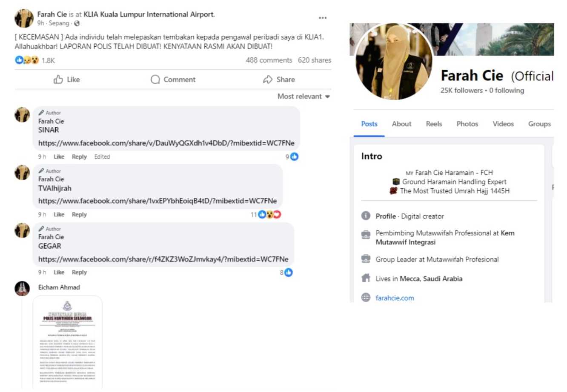Select the Photos tab
The height and width of the screenshot is (392, 567).
click(467, 124)
